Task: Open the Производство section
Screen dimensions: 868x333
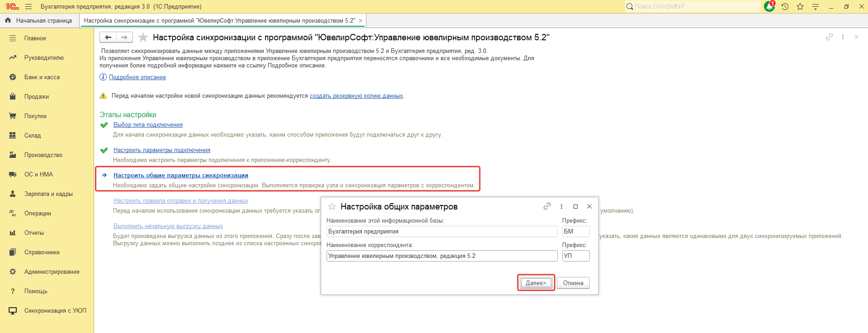Action: [x=43, y=155]
